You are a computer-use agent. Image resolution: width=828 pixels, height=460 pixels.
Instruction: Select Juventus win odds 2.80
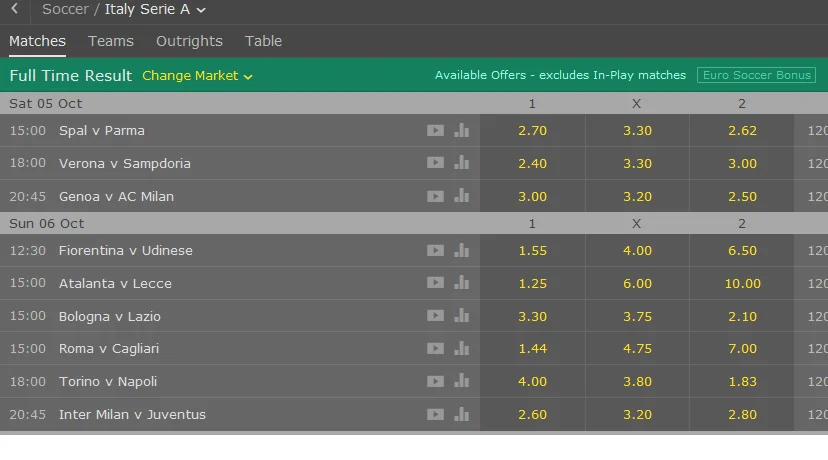742,414
